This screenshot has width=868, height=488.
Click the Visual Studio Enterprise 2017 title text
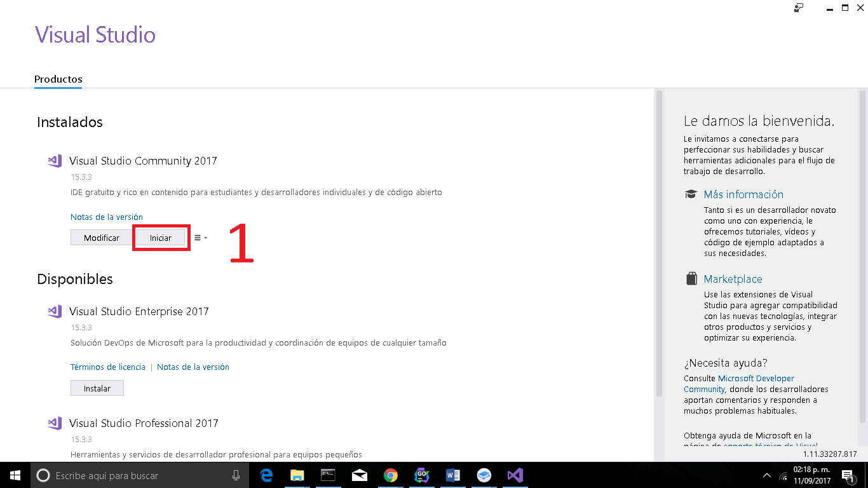pyautogui.click(x=139, y=311)
